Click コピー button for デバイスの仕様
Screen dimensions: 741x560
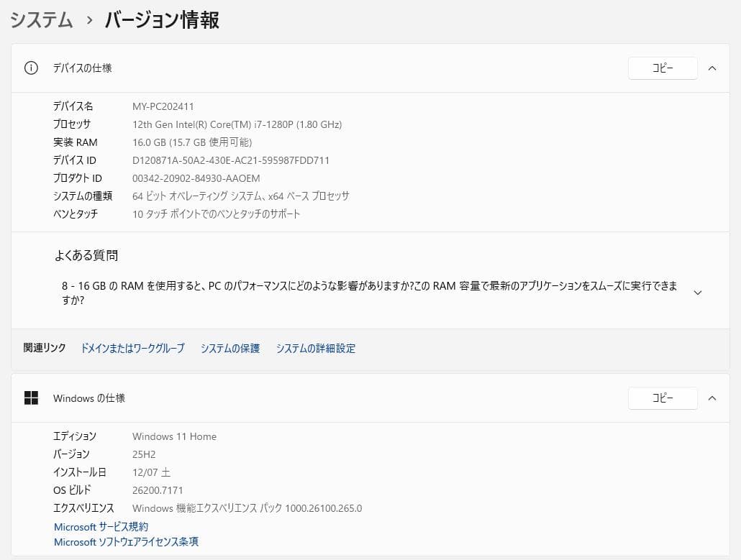[662, 68]
